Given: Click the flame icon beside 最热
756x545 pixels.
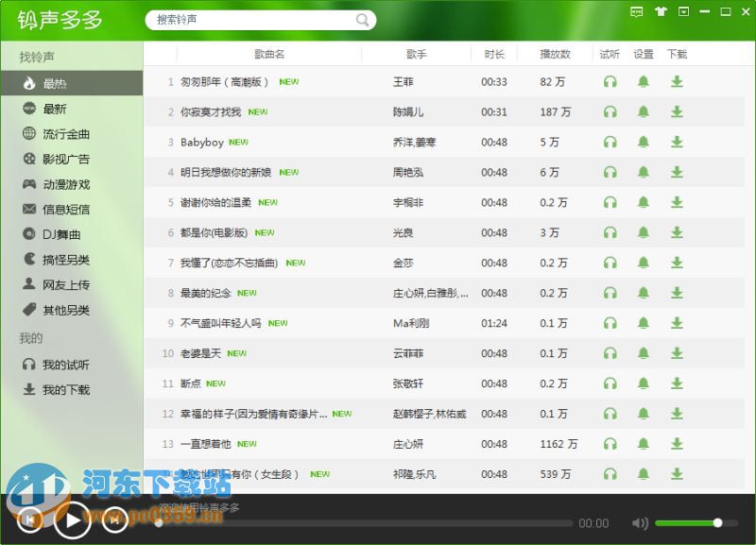Looking at the screenshot, I should click(x=31, y=82).
